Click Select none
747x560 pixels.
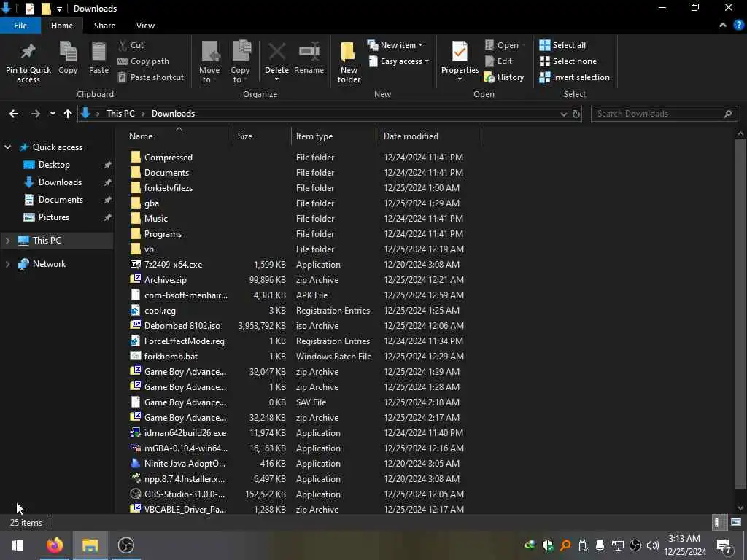coord(568,61)
